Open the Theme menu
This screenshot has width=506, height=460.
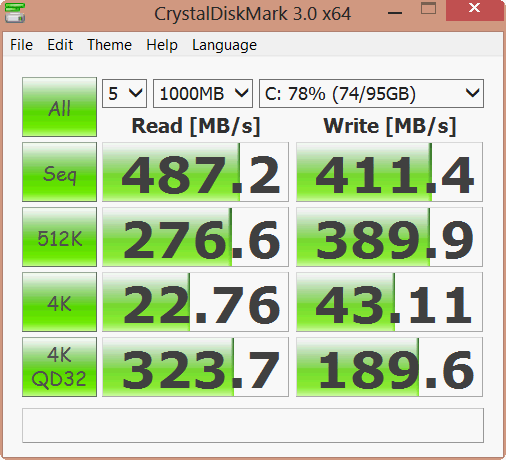[x=109, y=45]
